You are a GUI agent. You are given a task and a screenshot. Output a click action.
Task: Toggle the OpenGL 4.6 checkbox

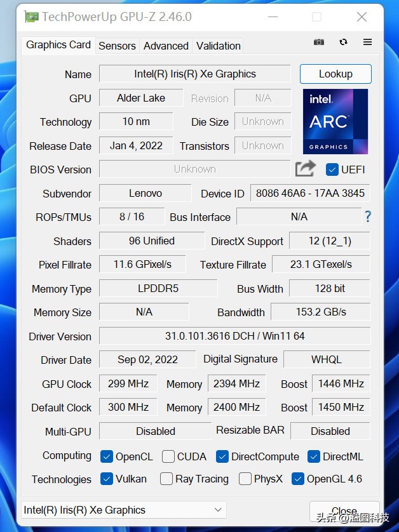click(x=298, y=479)
